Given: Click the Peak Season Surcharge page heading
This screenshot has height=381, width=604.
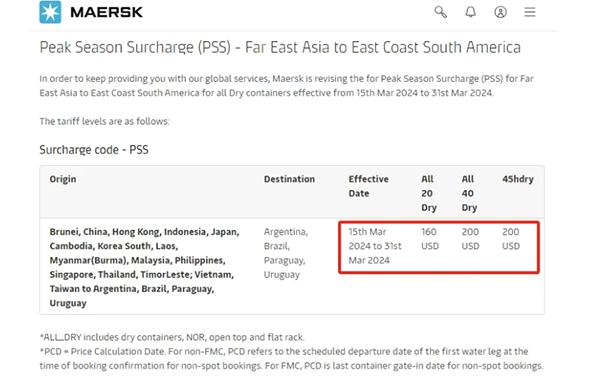Looking at the screenshot, I should [x=280, y=47].
